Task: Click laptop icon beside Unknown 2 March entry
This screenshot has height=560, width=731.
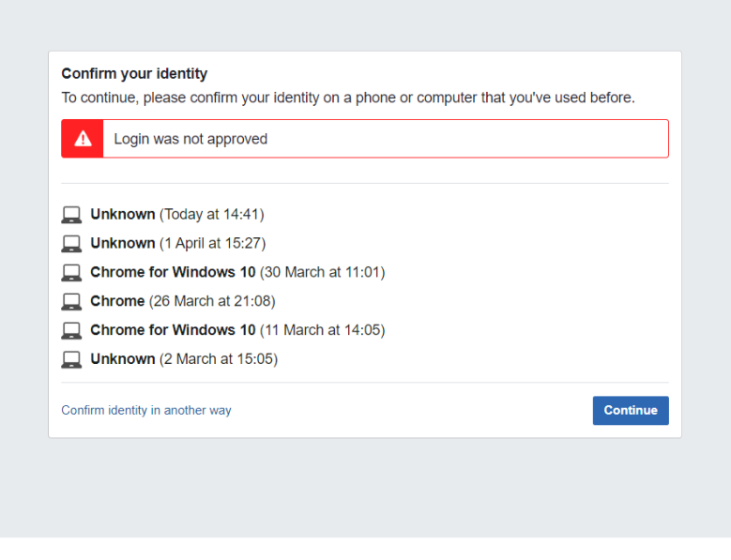Action: [x=71, y=359]
